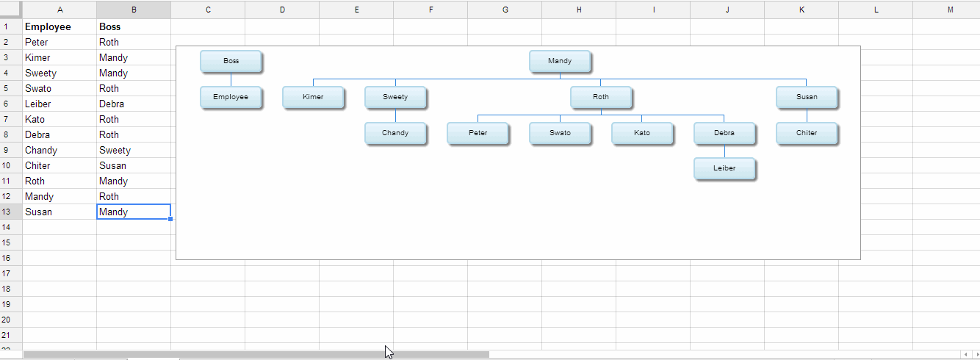The width and height of the screenshot is (980, 360).
Task: Select column M header
Action: 950,10
